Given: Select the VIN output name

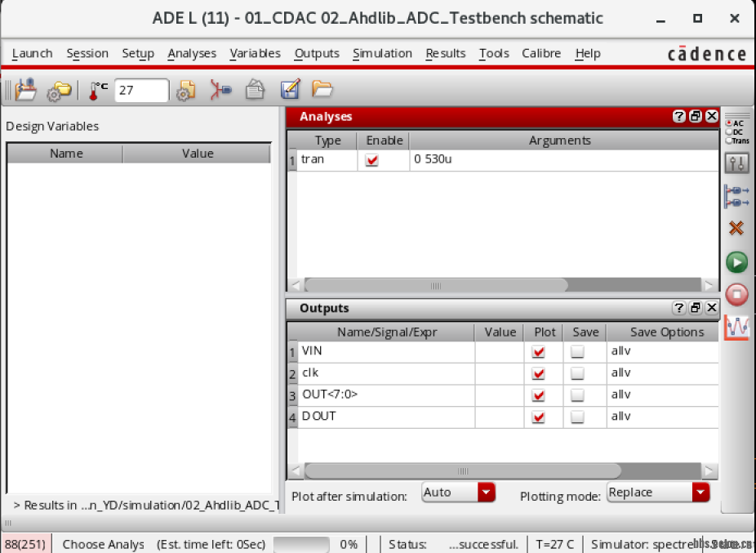Looking at the screenshot, I should tap(312, 350).
